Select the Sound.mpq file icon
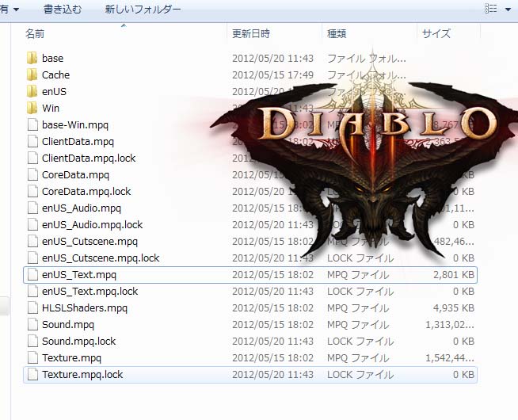The width and height of the screenshot is (518, 420). [x=32, y=324]
